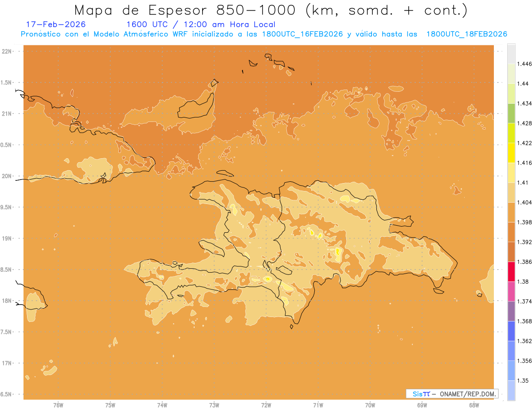Pick the red legend swatch between 1.38 and 1.386
Viewport: 532px width, 411px height.
tap(511, 271)
